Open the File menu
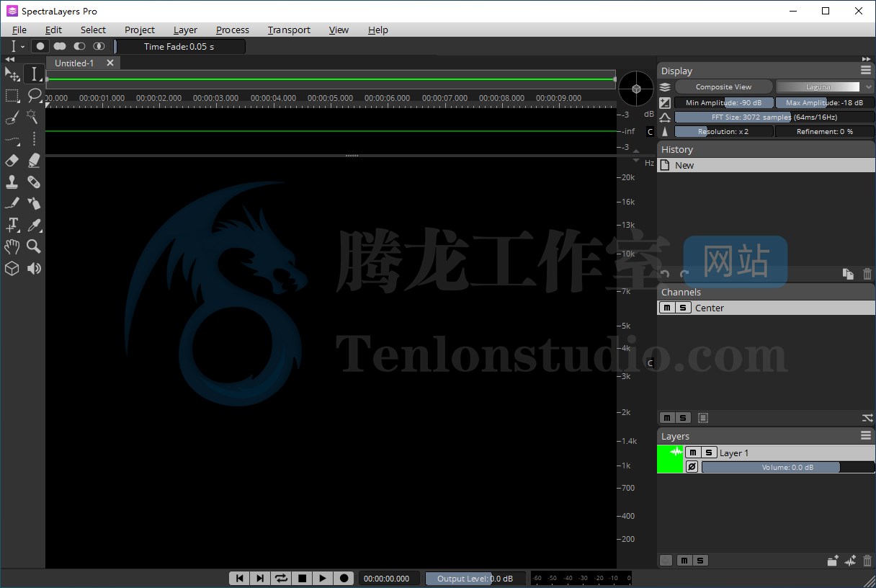Viewport: 876px width, 588px height. 19,30
